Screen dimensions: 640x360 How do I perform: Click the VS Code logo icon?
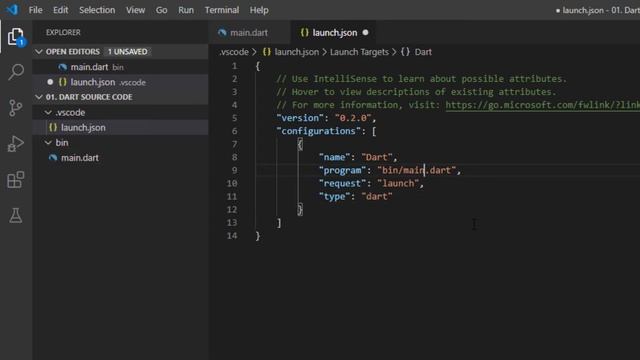[13, 9]
